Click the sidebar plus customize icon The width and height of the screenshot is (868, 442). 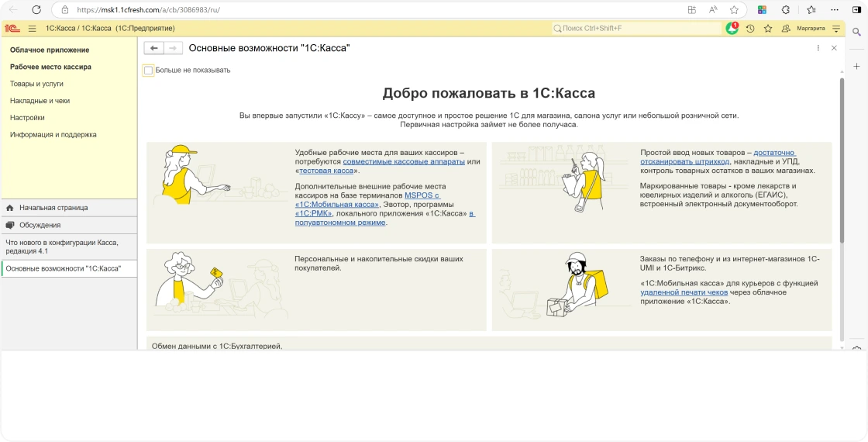click(857, 66)
